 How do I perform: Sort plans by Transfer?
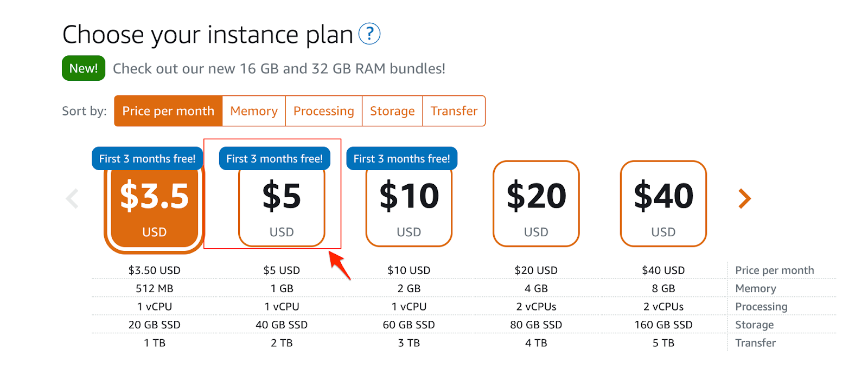click(454, 111)
